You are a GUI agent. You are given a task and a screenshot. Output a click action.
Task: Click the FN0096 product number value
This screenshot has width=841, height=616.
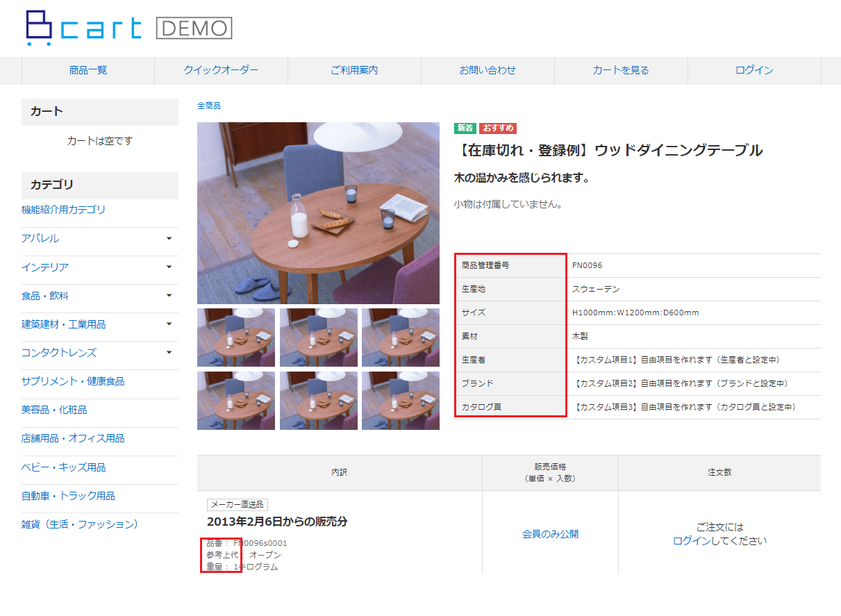(587, 265)
